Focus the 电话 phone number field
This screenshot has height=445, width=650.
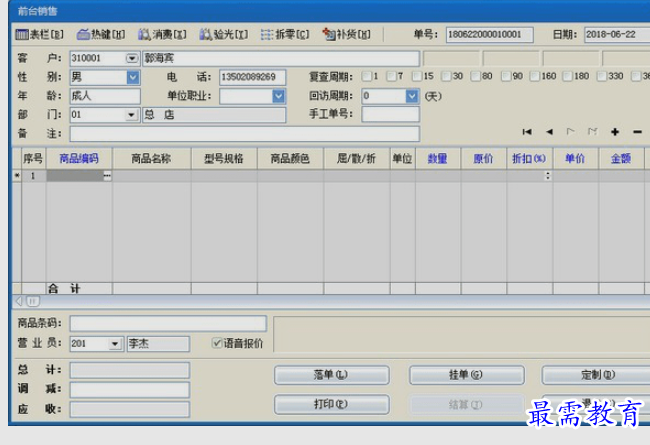[x=252, y=77]
